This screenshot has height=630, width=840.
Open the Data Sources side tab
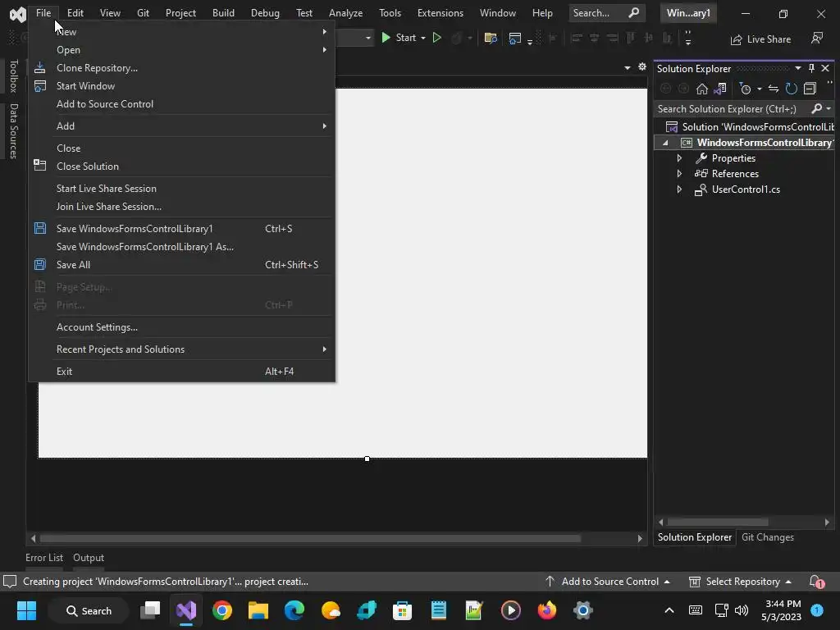point(13,131)
